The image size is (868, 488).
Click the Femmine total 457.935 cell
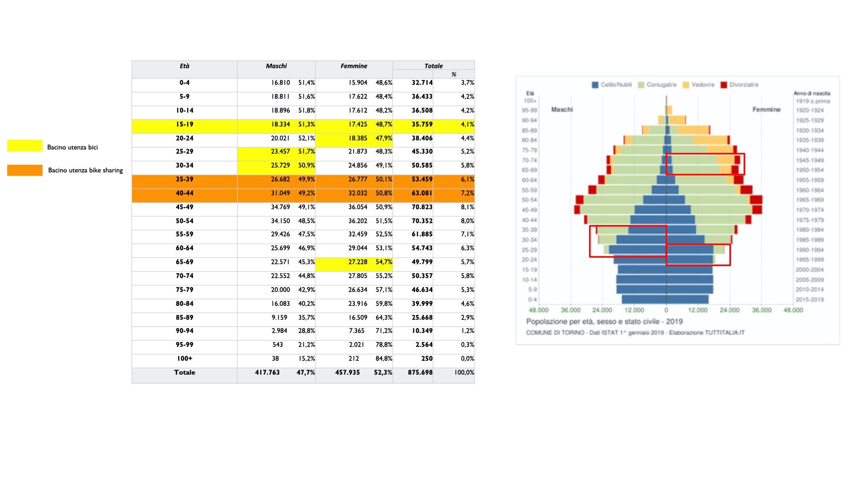tap(347, 372)
